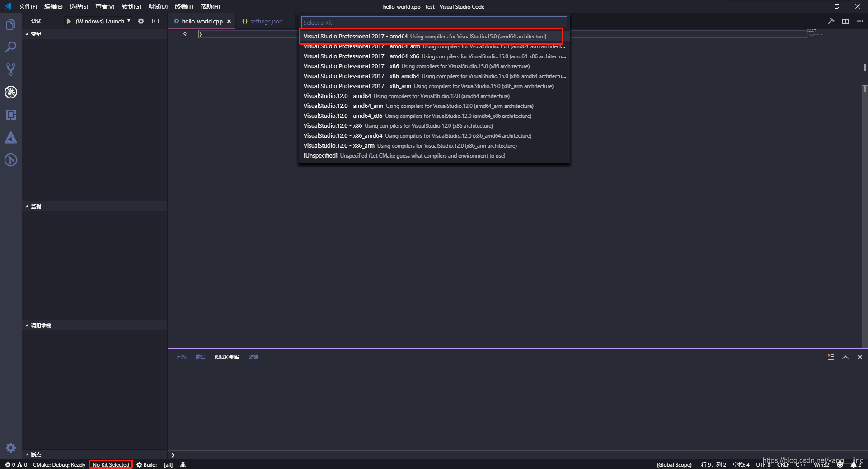Switch to the 输出 panel tab
Viewport: 868px width, 469px height.
tap(201, 357)
